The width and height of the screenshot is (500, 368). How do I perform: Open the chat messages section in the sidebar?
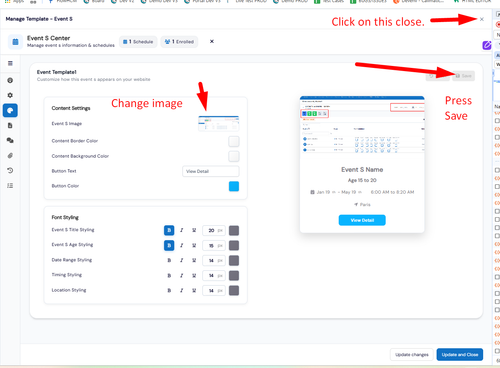tap(10, 140)
